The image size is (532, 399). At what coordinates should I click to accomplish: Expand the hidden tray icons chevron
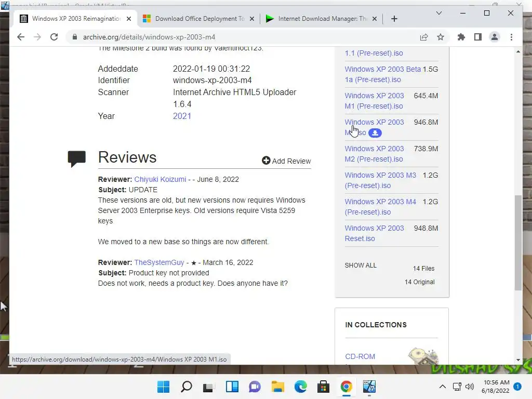[443, 387]
